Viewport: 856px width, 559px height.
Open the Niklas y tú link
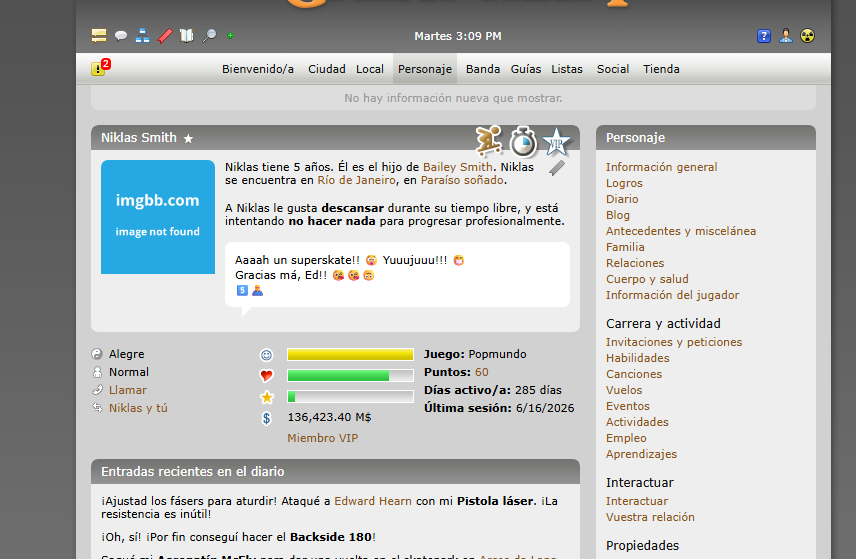pos(138,408)
